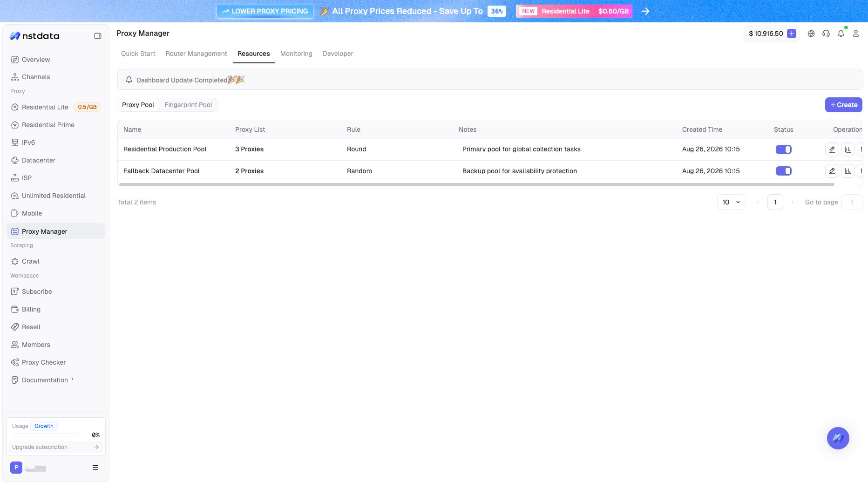Edit the Fallback Datacenter Pool

832,171
